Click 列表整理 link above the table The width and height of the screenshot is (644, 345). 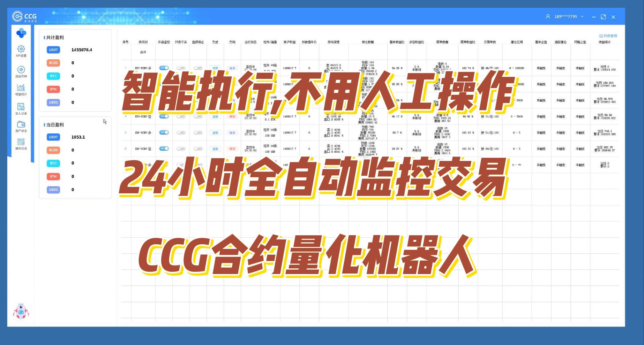click(x=608, y=36)
